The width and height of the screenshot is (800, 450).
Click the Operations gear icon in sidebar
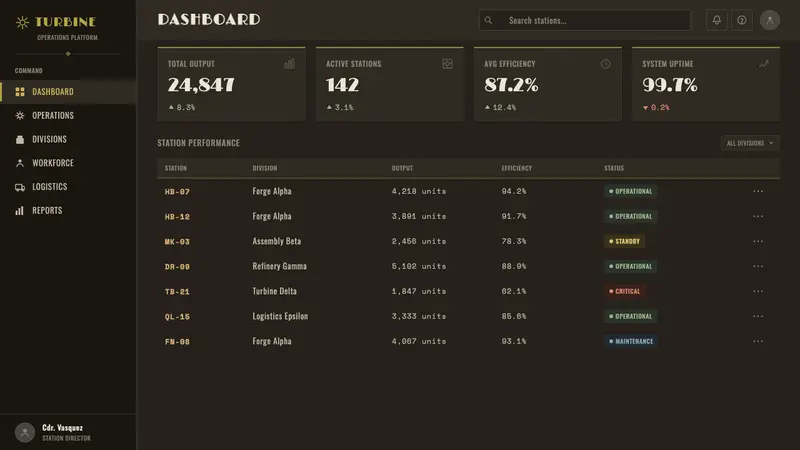click(x=20, y=115)
